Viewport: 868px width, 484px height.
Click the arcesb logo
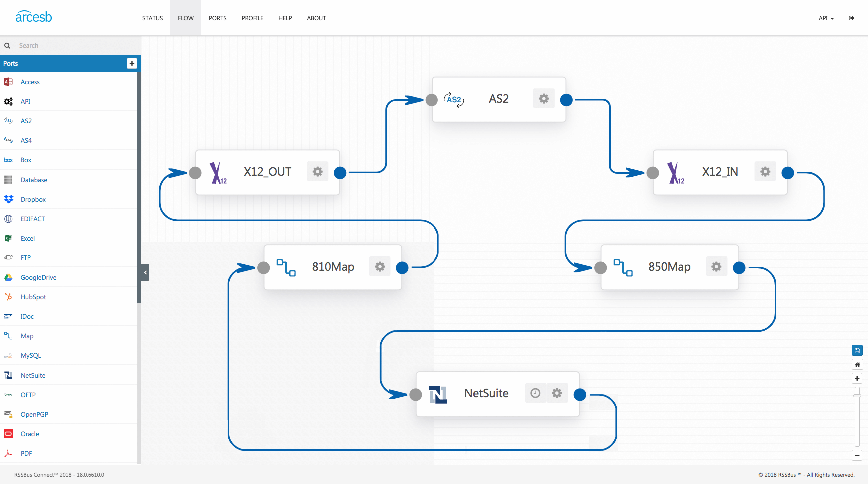(x=34, y=17)
